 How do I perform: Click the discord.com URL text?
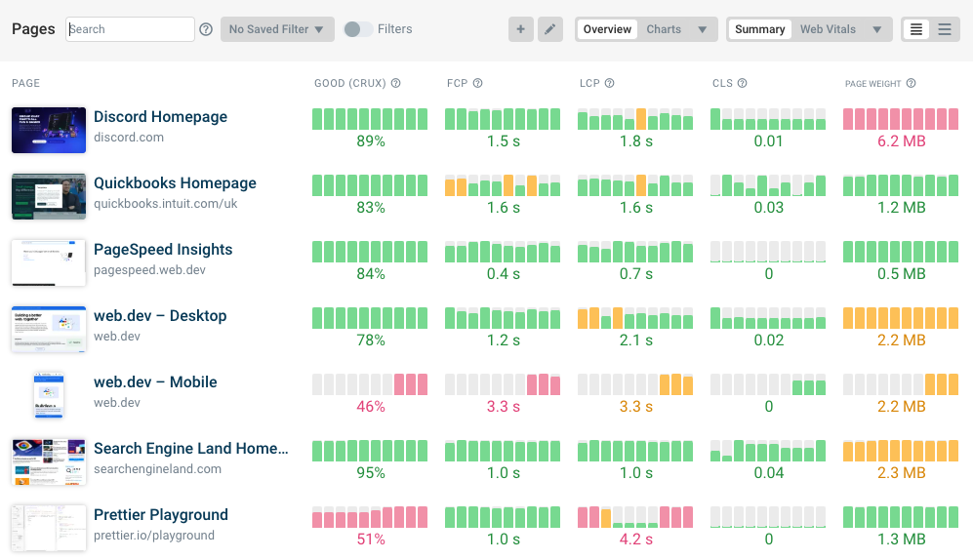[129, 137]
